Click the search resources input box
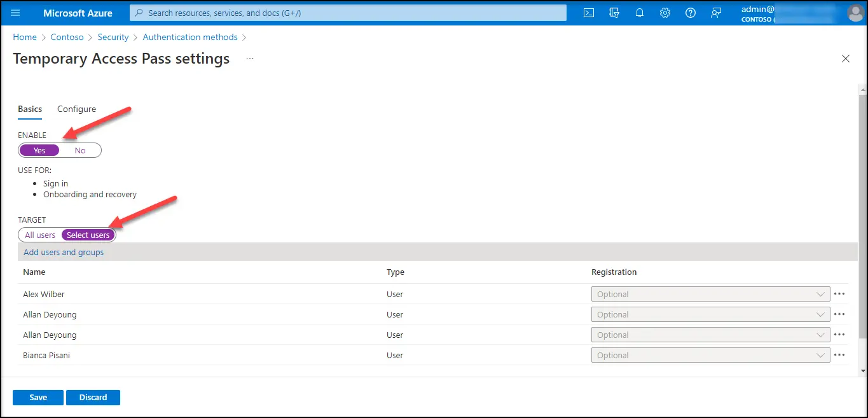The height and width of the screenshot is (418, 868). coord(348,13)
